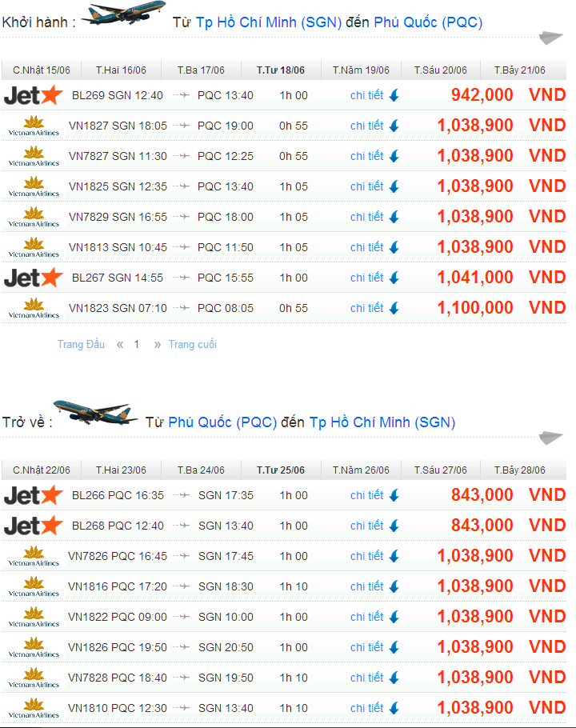Click Jetstar logo for flight BL269
This screenshot has width=576, height=728.
tap(33, 95)
